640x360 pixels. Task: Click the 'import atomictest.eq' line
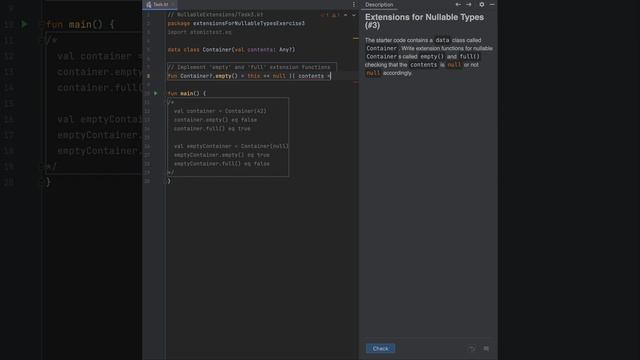199,32
